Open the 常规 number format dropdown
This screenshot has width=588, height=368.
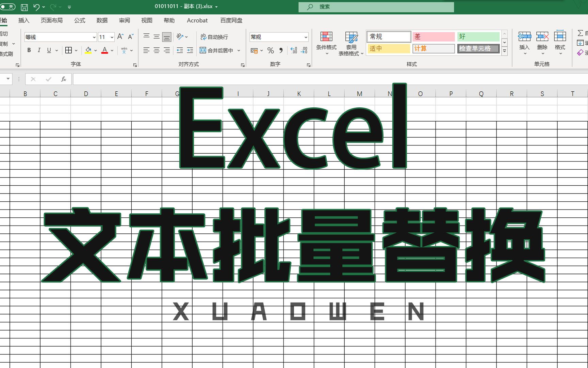coord(306,37)
